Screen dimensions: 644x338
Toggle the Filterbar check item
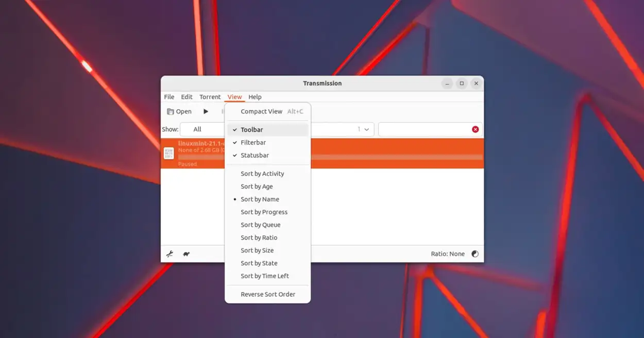[x=268, y=143]
